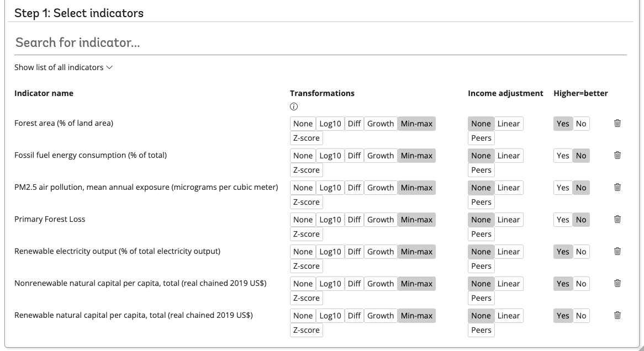644x351 pixels.
Task: Set Fossil fuel transformation to None
Action: (303, 156)
